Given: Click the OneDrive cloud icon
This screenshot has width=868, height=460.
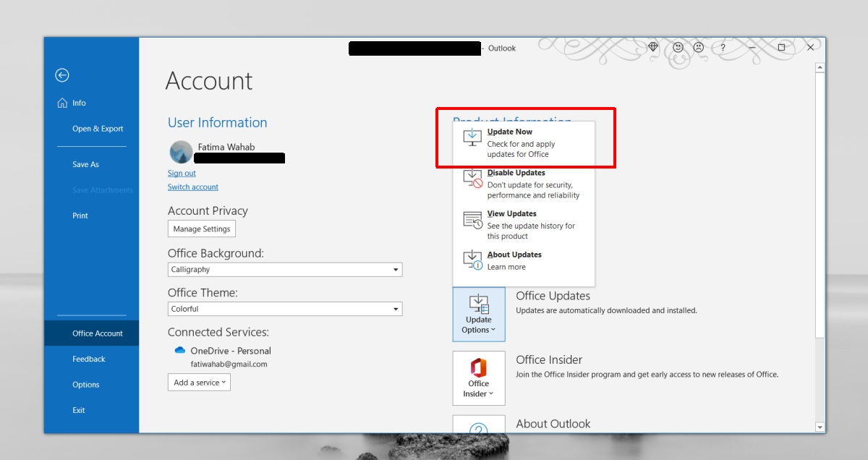Looking at the screenshot, I should [180, 350].
